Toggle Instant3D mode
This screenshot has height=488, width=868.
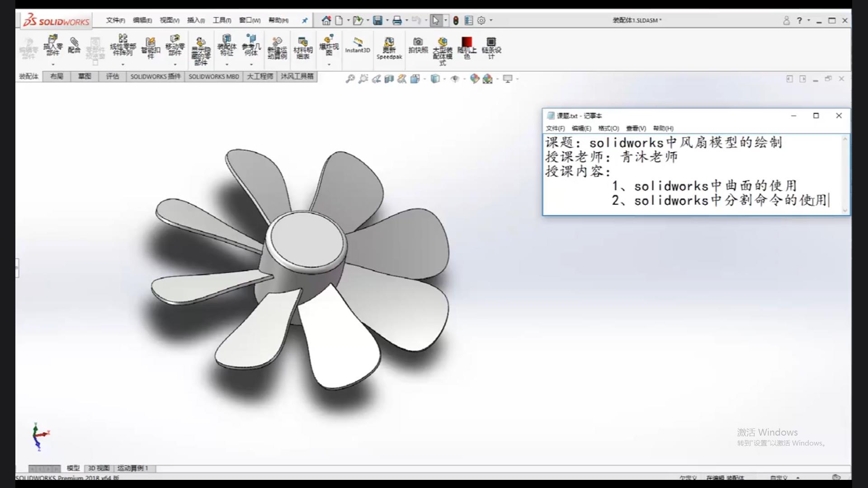[358, 45]
